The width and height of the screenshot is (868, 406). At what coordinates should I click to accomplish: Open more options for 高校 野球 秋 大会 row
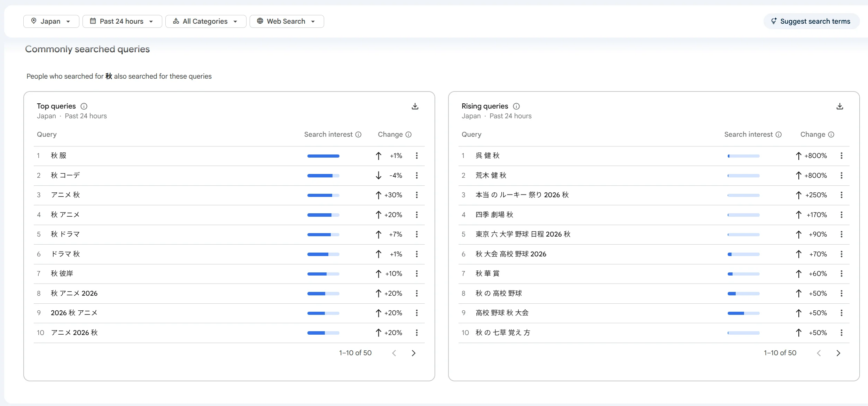click(842, 313)
